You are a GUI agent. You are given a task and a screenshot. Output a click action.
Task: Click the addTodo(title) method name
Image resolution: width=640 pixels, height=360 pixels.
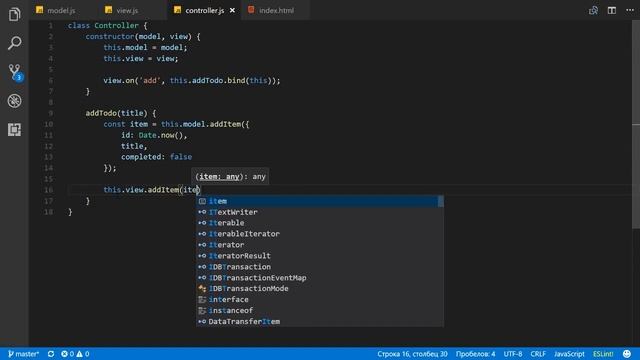pyautogui.click(x=116, y=113)
